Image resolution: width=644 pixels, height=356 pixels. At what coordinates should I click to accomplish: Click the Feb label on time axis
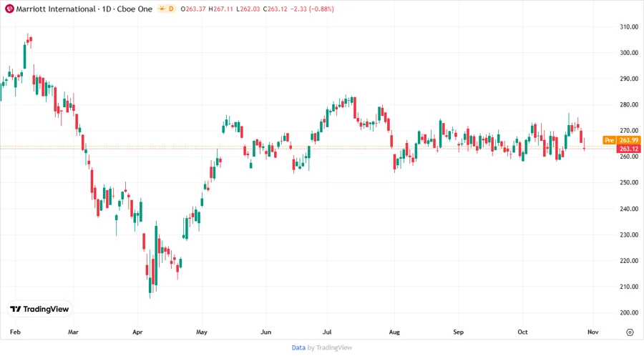tap(15, 332)
